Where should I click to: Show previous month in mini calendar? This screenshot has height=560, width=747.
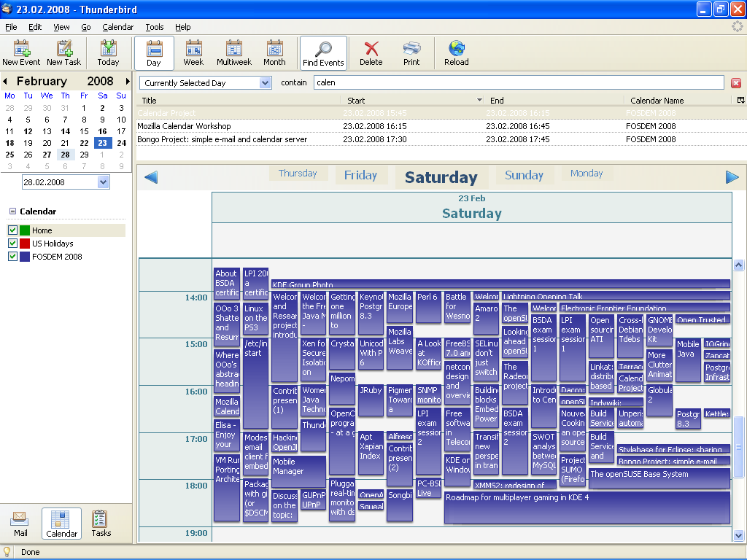(x=5, y=82)
